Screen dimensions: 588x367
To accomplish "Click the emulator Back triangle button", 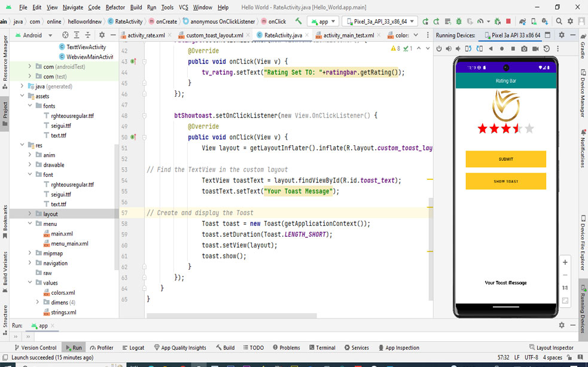I will pos(490,49).
